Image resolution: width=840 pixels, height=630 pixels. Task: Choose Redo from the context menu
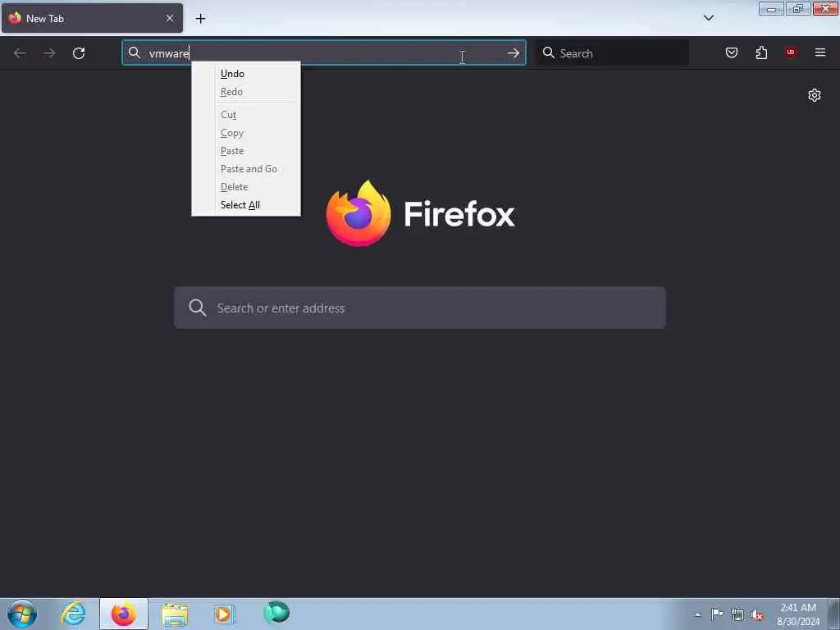click(x=246, y=92)
